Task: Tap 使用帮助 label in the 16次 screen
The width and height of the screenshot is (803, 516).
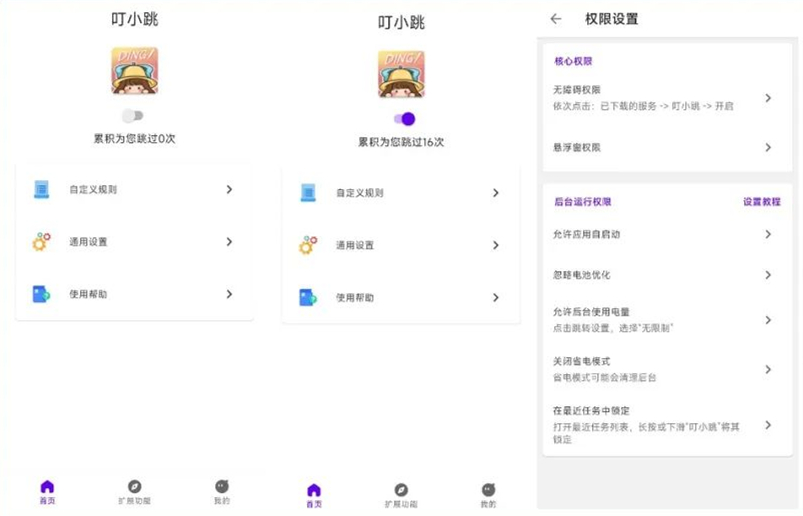Action: (355, 297)
